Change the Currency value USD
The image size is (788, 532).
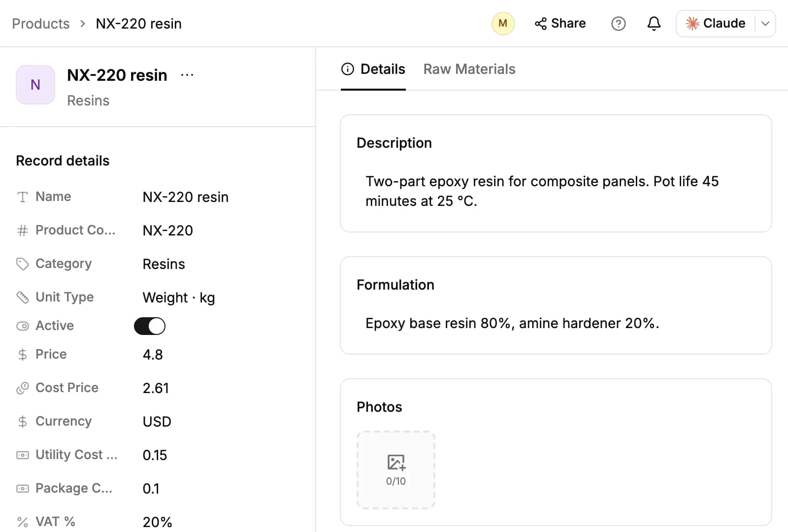(x=157, y=422)
